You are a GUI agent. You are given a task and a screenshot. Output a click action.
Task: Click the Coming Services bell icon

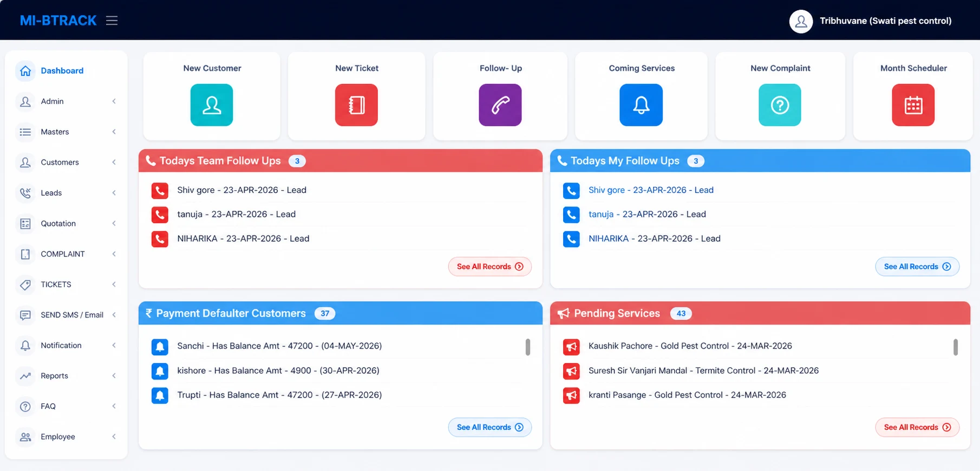tap(641, 105)
